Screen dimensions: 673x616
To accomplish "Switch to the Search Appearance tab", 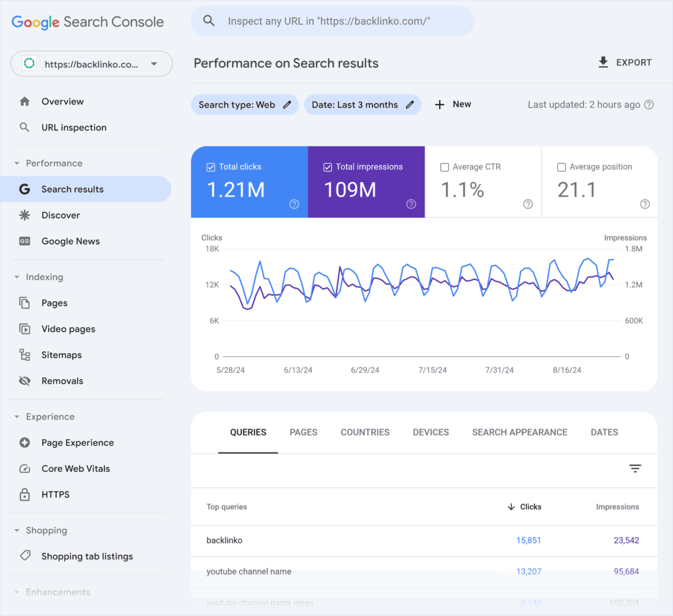I will click(519, 433).
